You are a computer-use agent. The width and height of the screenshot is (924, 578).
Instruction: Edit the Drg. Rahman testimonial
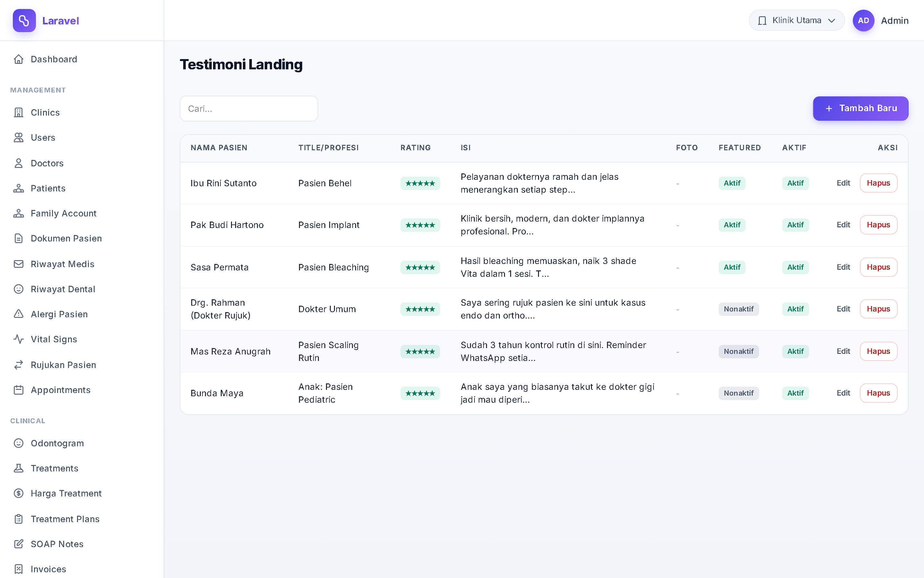pos(843,309)
